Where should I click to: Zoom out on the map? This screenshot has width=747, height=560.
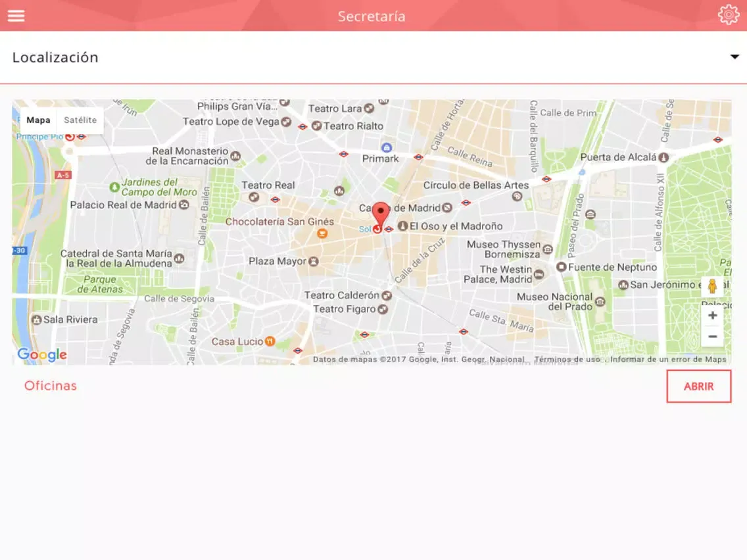click(x=712, y=336)
